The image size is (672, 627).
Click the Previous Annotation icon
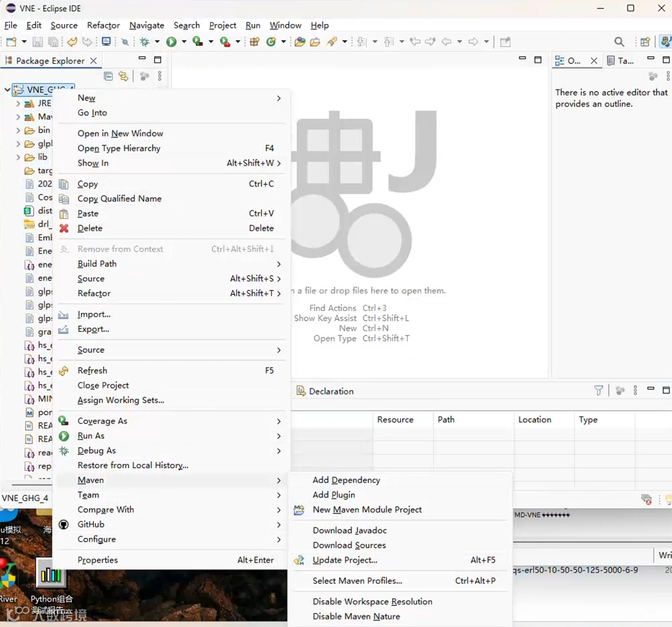(389, 42)
